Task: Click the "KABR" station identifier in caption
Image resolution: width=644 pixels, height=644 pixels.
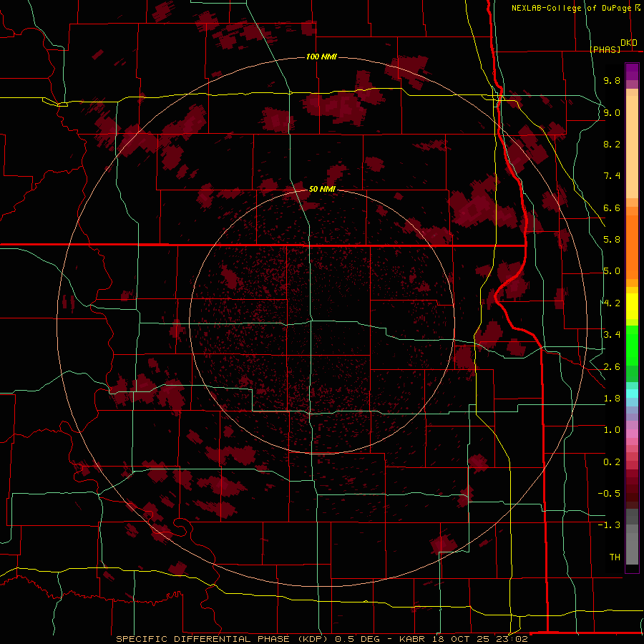Action: 413,639
